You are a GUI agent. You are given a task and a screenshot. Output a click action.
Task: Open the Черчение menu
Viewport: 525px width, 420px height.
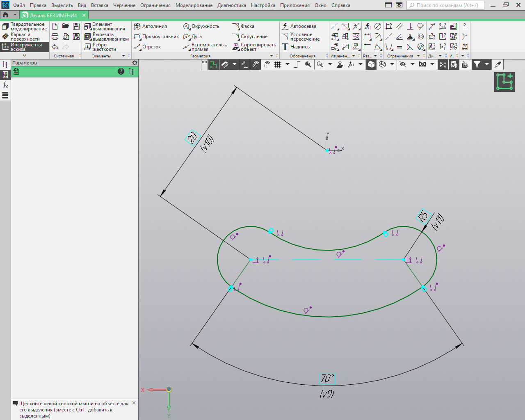(x=124, y=5)
